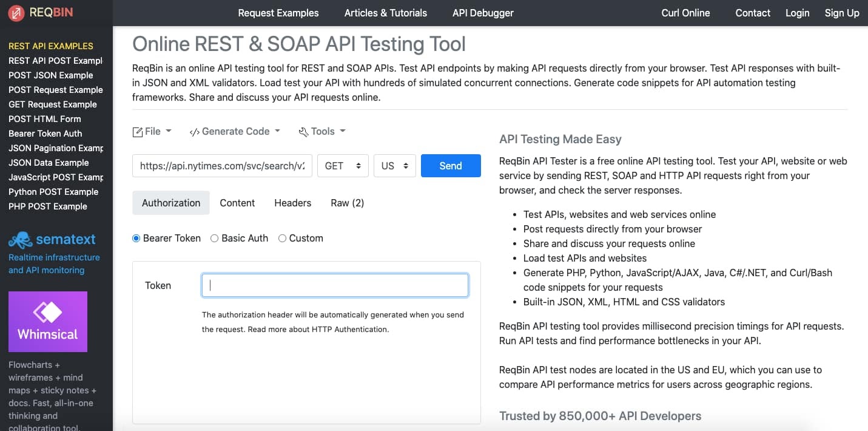Switch to the Content tab

pyautogui.click(x=237, y=203)
